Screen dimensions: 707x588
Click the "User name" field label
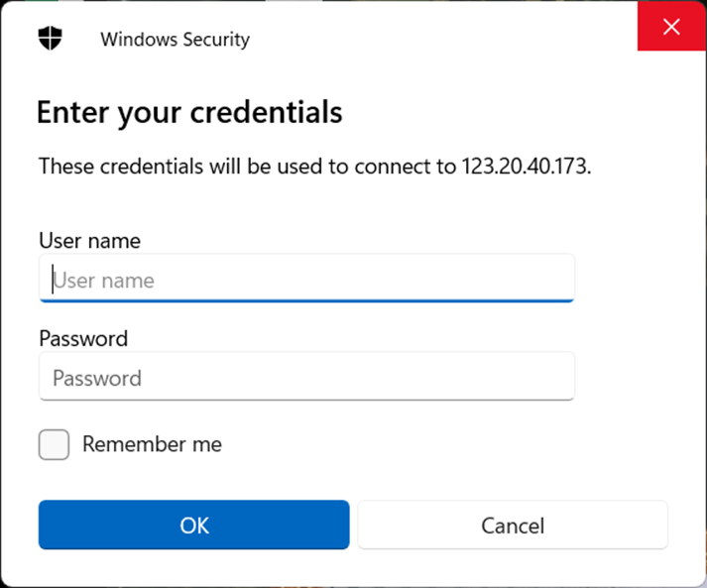pyautogui.click(x=89, y=240)
